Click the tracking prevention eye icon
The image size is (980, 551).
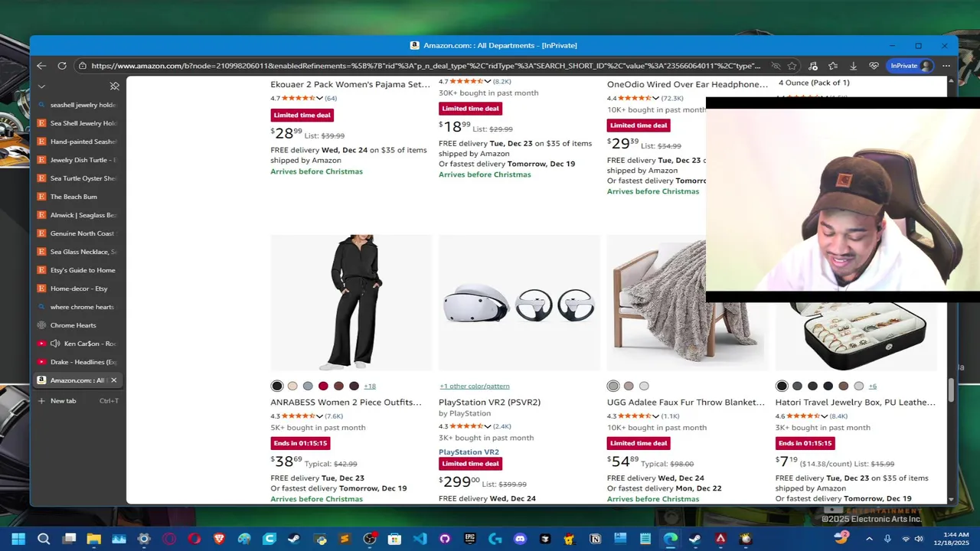(776, 66)
